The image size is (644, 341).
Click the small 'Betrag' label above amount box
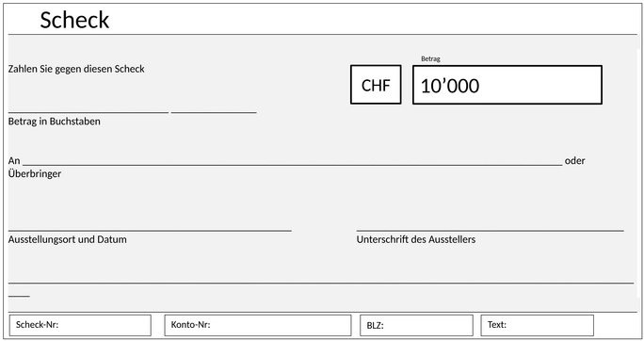430,58
